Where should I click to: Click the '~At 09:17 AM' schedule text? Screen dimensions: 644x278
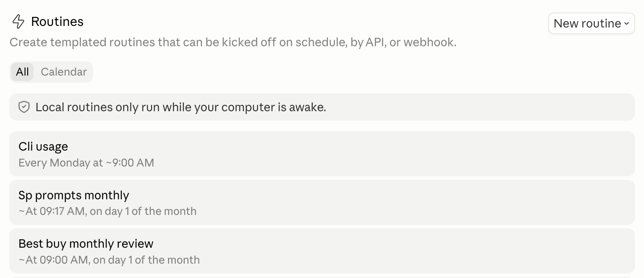click(52, 211)
